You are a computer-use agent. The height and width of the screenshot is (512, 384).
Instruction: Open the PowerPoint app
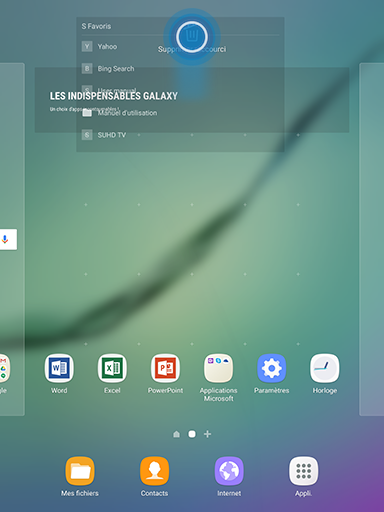165,368
